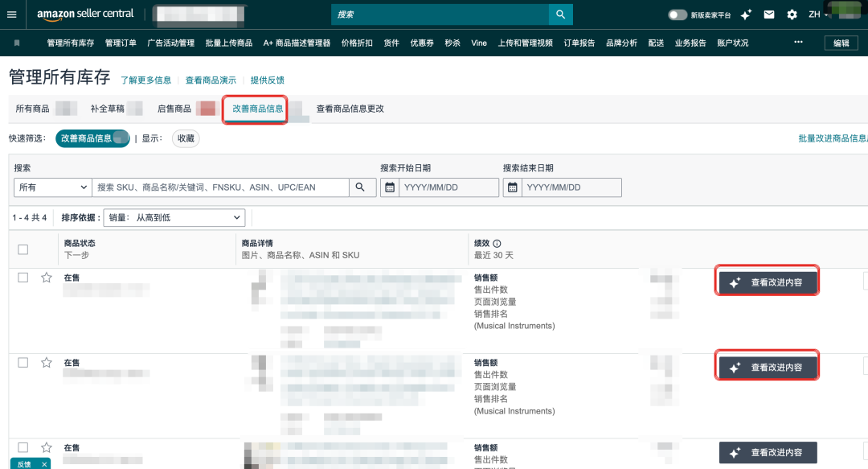Close the 反馈 feedback tab
This screenshot has height=469, width=868.
coord(44,464)
